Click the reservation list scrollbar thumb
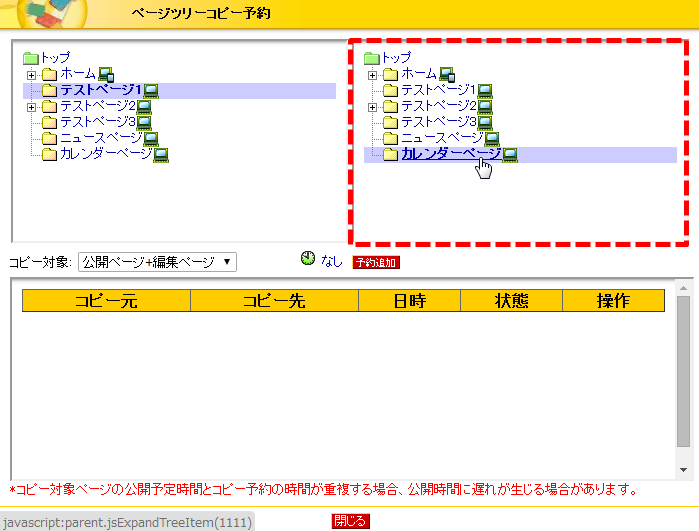 click(x=683, y=371)
